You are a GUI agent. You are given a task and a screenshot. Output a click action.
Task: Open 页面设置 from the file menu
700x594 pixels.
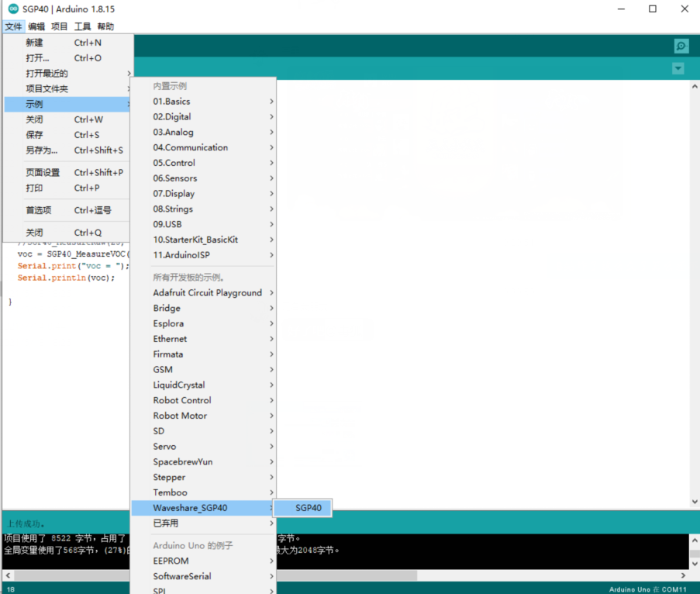point(67,172)
